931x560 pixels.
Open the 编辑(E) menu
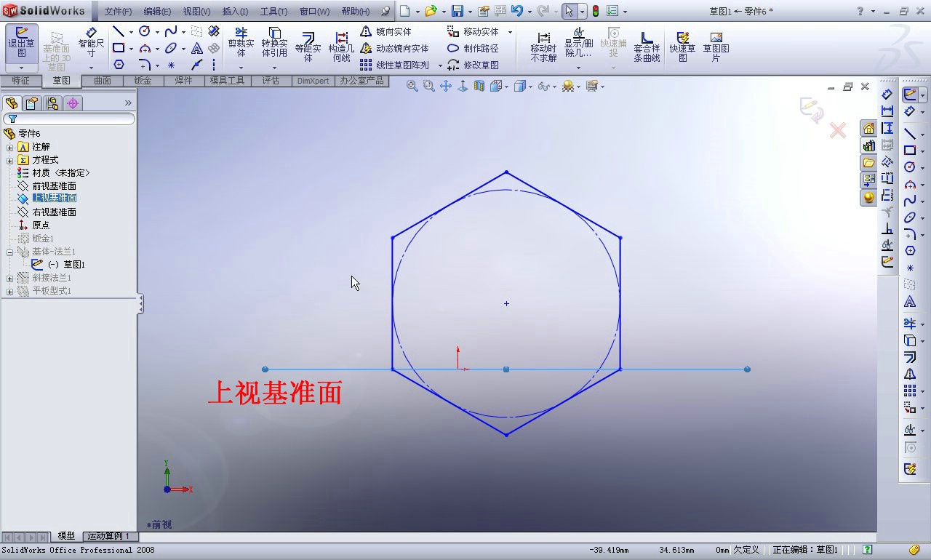pyautogui.click(x=157, y=12)
